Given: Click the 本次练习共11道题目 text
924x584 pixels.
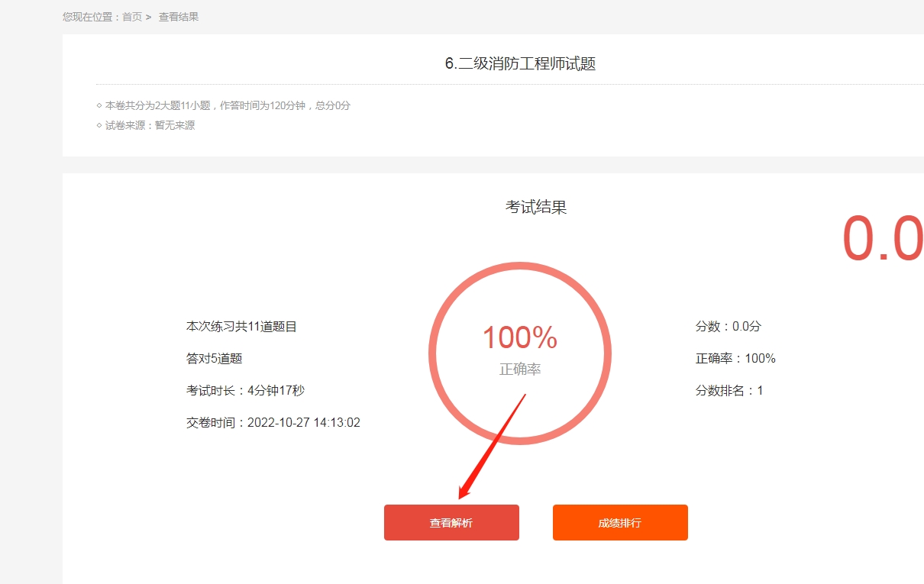Looking at the screenshot, I should click(241, 326).
